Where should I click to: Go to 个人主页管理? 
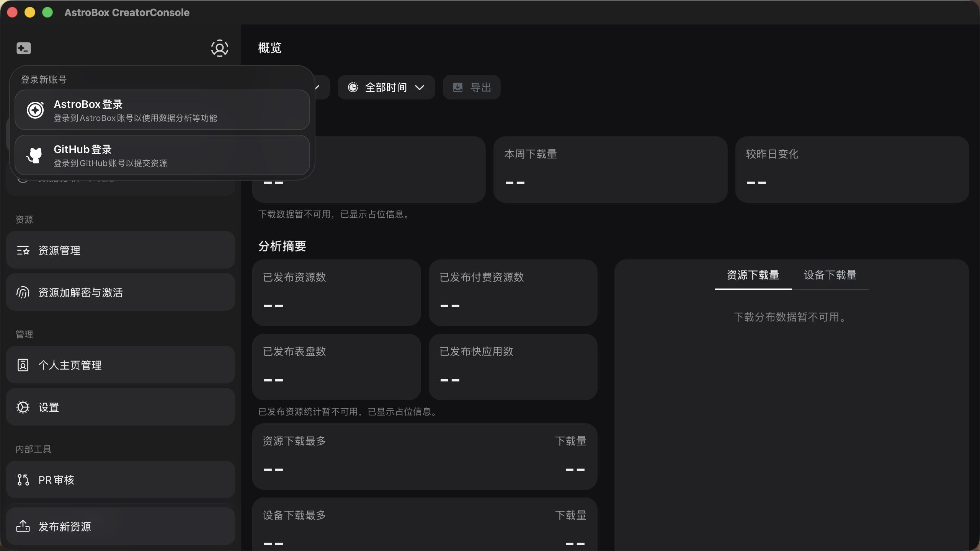[121, 365]
